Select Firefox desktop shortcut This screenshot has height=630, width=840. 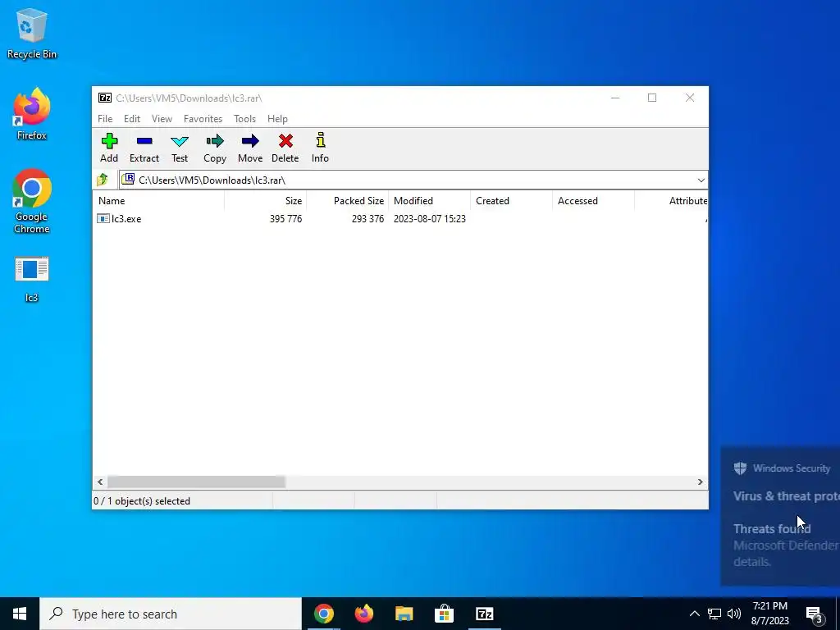click(32, 114)
